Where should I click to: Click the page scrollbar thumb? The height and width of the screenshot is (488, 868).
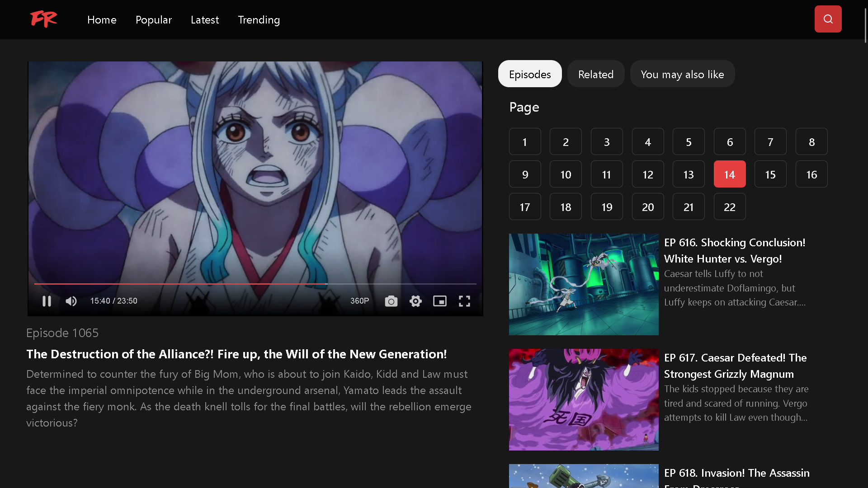(x=865, y=25)
